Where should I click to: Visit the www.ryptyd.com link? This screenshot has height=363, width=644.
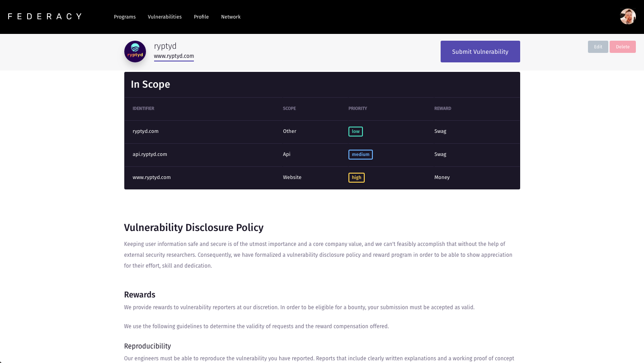coord(174,56)
